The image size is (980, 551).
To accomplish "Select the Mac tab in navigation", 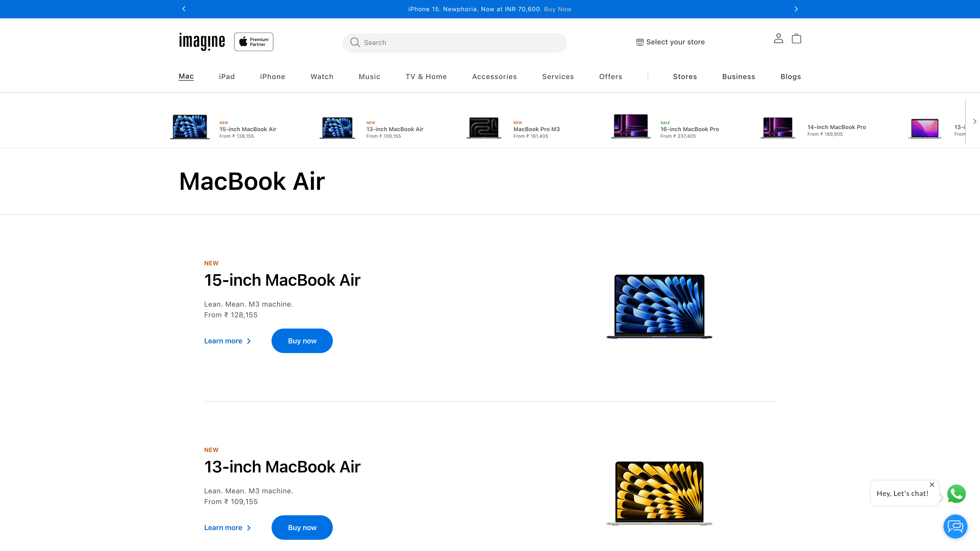I will (186, 76).
